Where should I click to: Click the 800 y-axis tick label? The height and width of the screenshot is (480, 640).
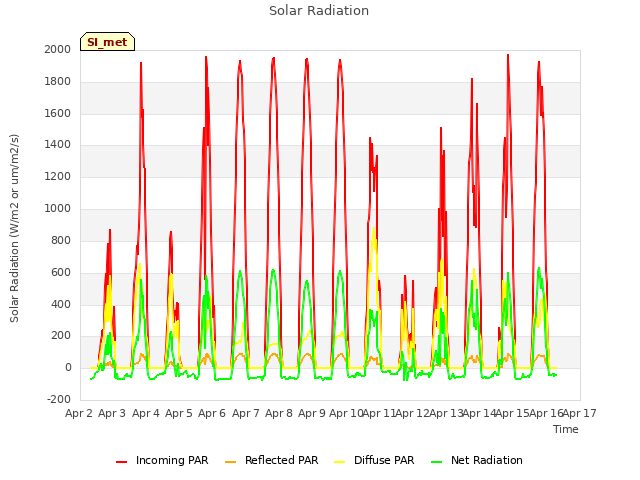pos(61,240)
